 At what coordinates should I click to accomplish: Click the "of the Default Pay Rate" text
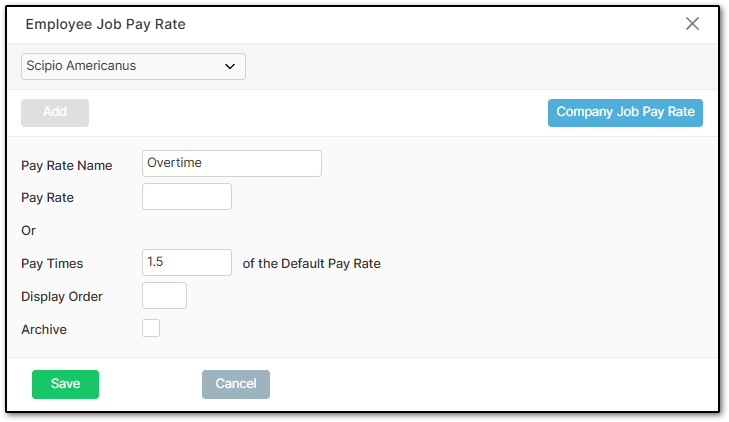(312, 264)
